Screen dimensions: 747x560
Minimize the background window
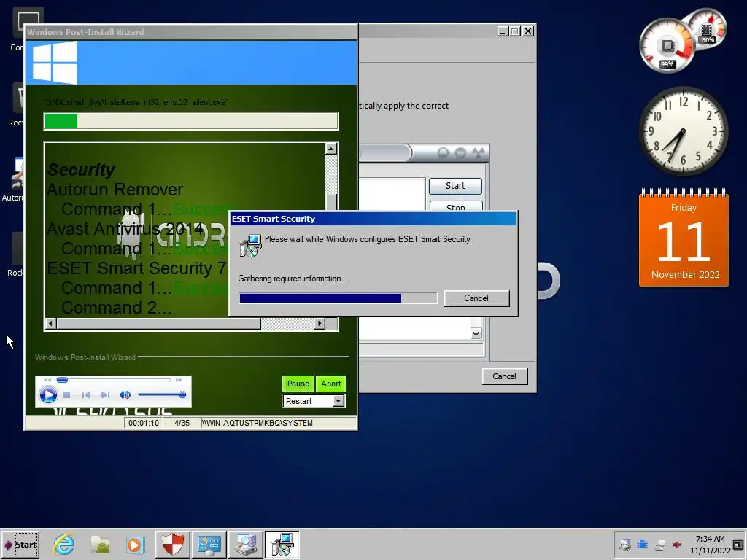click(x=502, y=31)
